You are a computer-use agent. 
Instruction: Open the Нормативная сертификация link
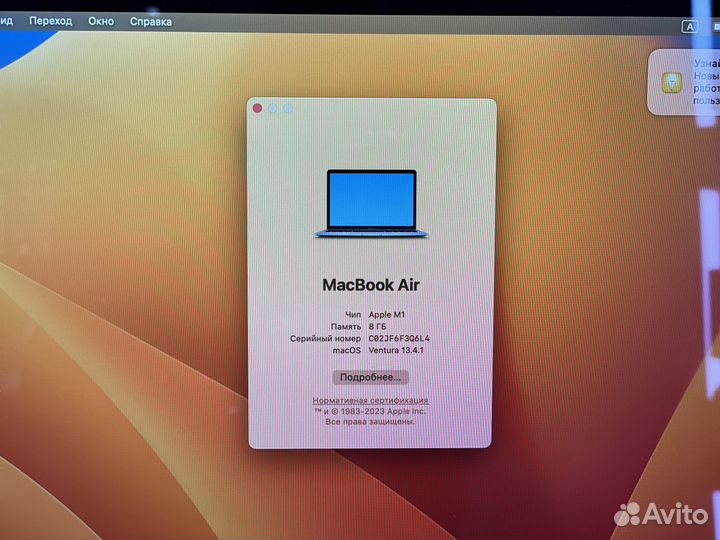coord(370,400)
